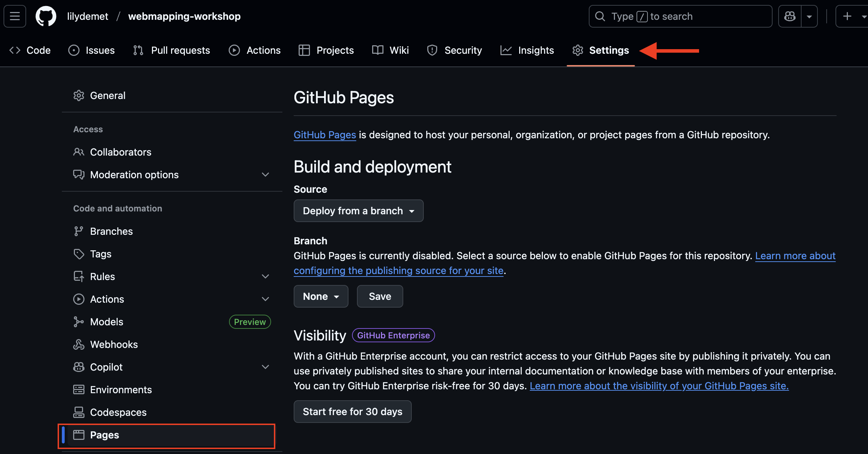
Task: Click the Pull requests branch icon
Action: coord(138,50)
